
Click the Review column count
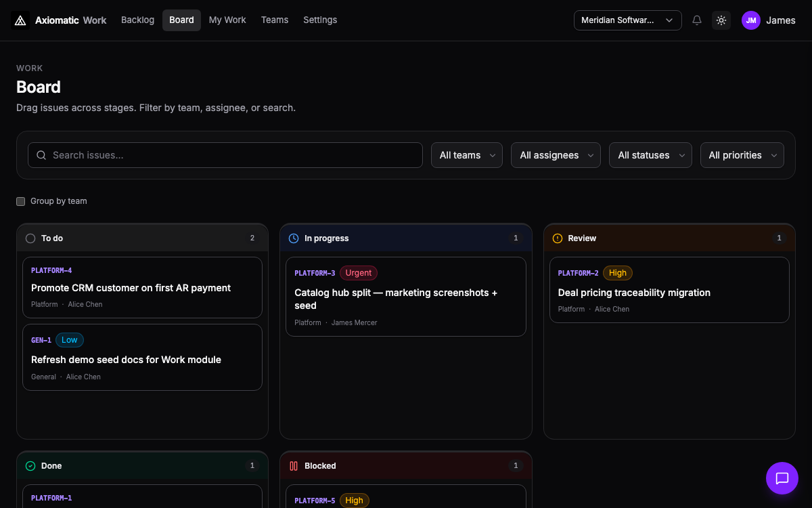coord(779,238)
